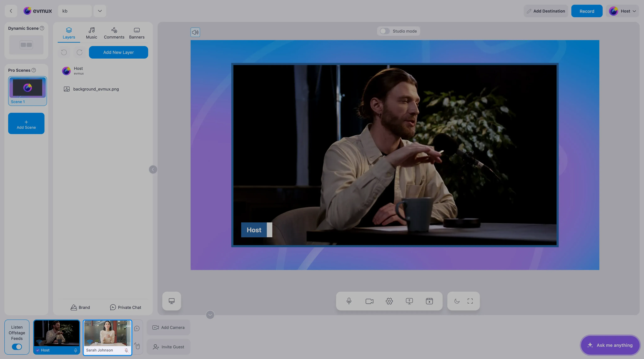
Task: Enter fullscreen with the expand icon
Action: click(x=470, y=301)
